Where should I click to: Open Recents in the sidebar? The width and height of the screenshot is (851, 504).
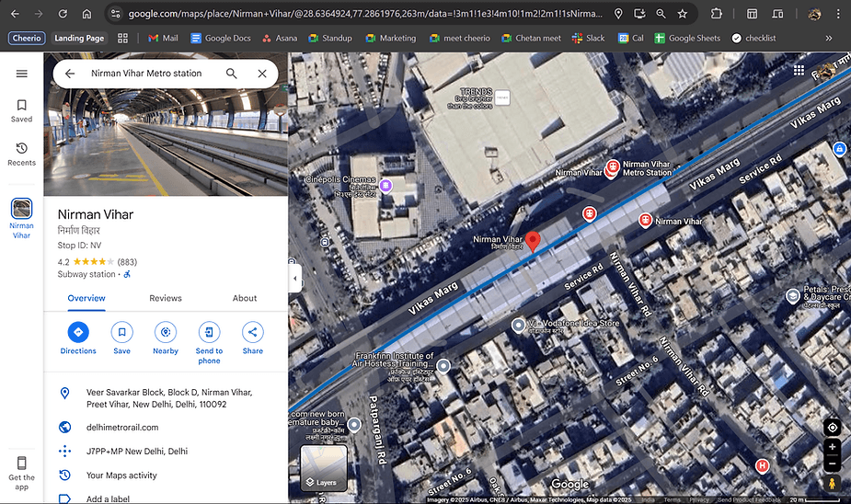tap(22, 155)
